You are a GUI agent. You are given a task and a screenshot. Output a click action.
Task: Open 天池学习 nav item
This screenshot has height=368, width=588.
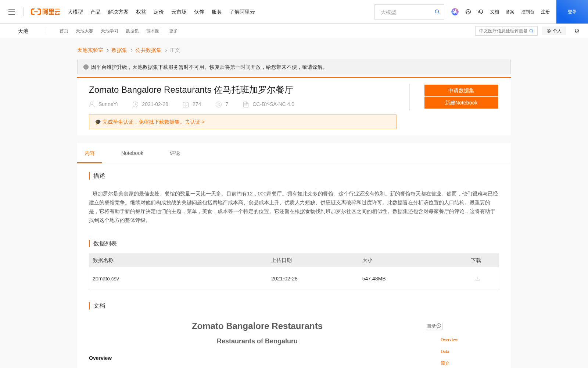click(x=110, y=31)
